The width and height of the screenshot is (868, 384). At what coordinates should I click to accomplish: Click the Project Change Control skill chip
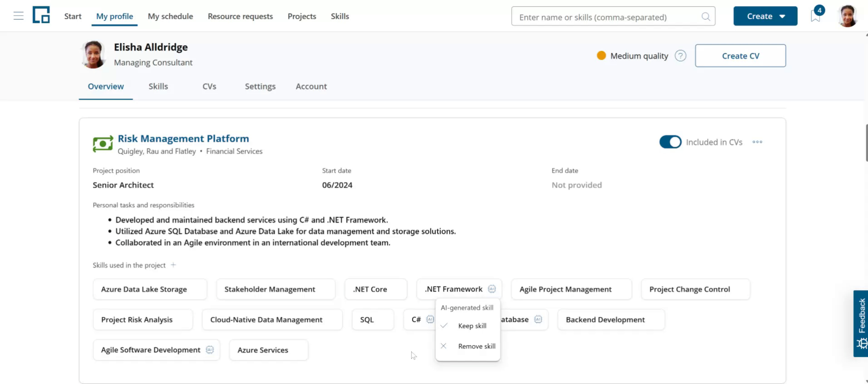695,289
